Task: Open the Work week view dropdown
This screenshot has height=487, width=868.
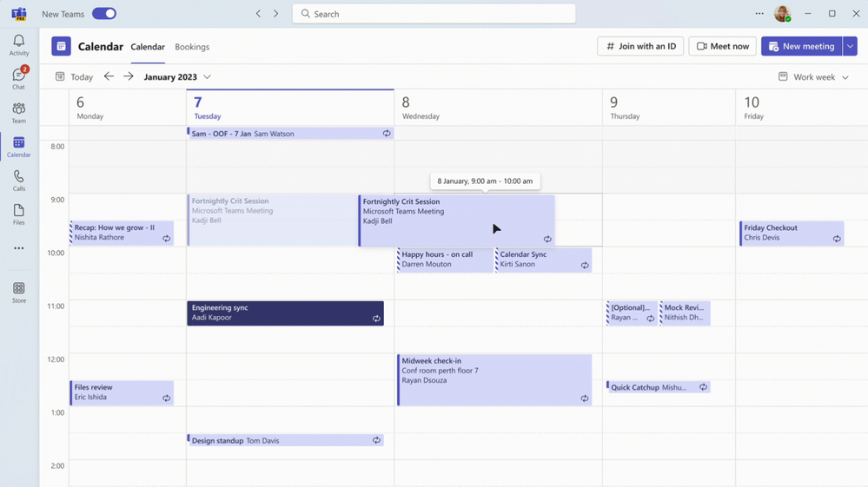Action: (x=814, y=77)
